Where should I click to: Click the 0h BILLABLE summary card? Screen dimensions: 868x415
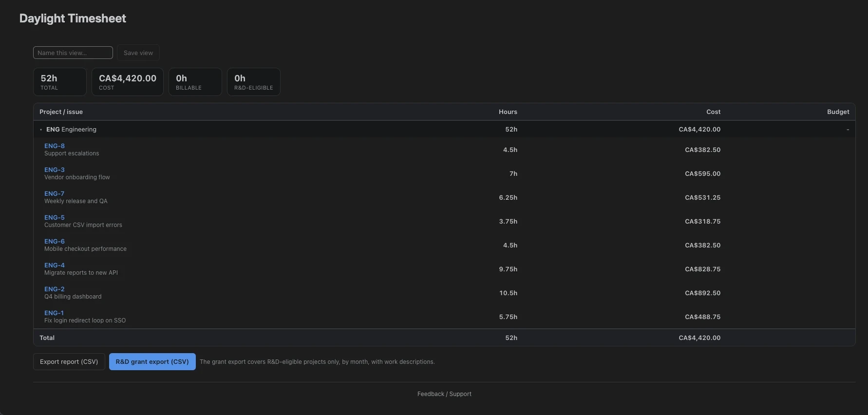195,82
